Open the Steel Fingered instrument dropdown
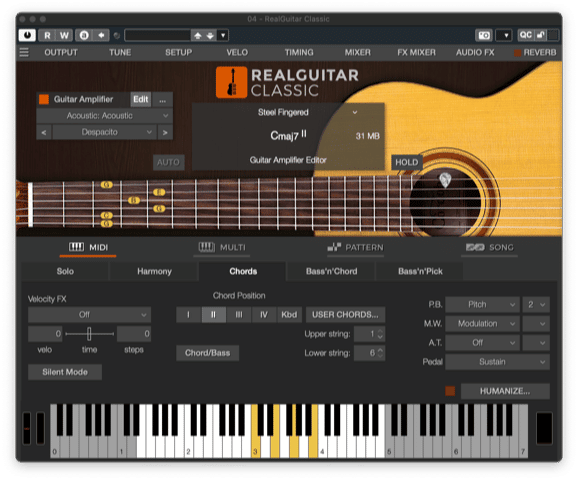 (288, 112)
